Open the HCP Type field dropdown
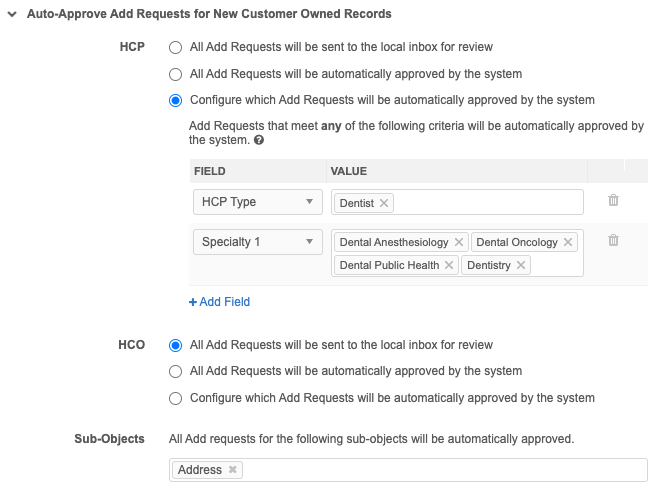This screenshot has height=493, width=661. pos(257,202)
